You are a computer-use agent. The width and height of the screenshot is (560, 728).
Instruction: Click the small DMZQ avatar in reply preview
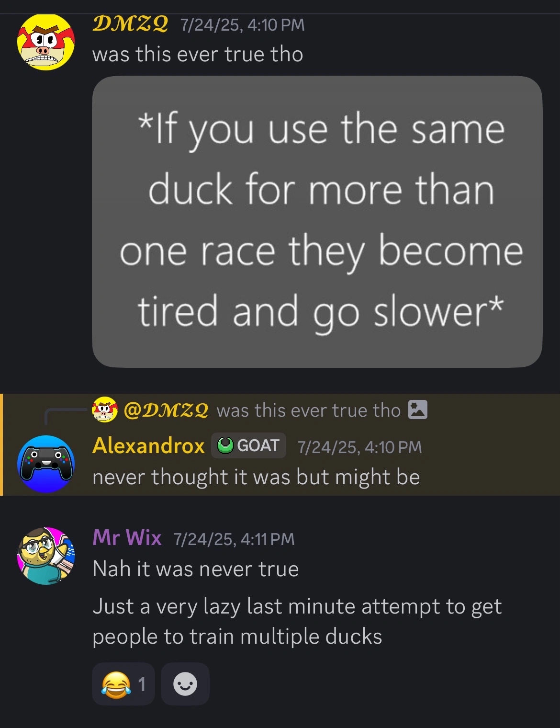[105, 409]
